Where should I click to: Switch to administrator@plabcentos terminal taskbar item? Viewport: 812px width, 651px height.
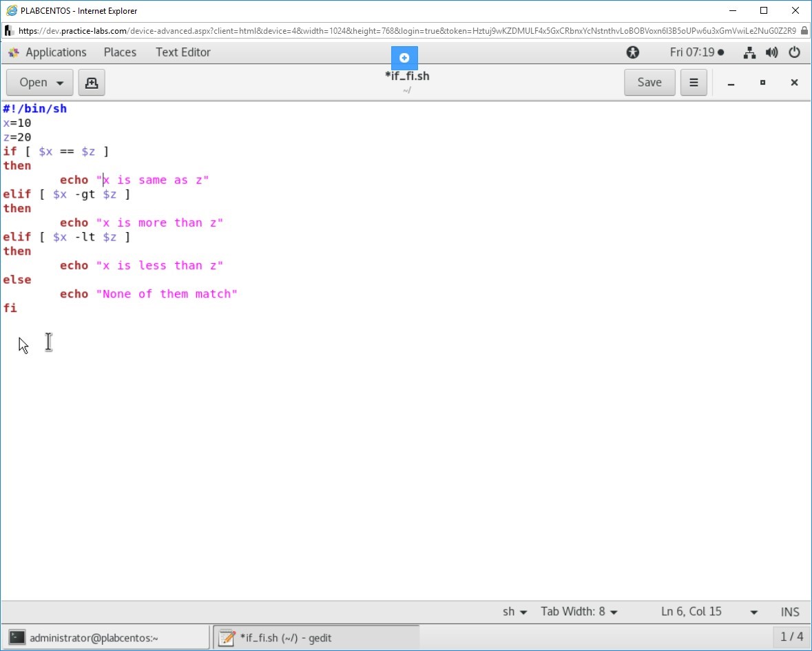click(107, 637)
